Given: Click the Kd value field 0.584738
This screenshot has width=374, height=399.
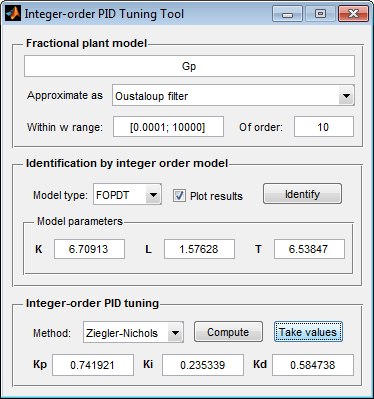Looking at the screenshot, I should tap(313, 365).
